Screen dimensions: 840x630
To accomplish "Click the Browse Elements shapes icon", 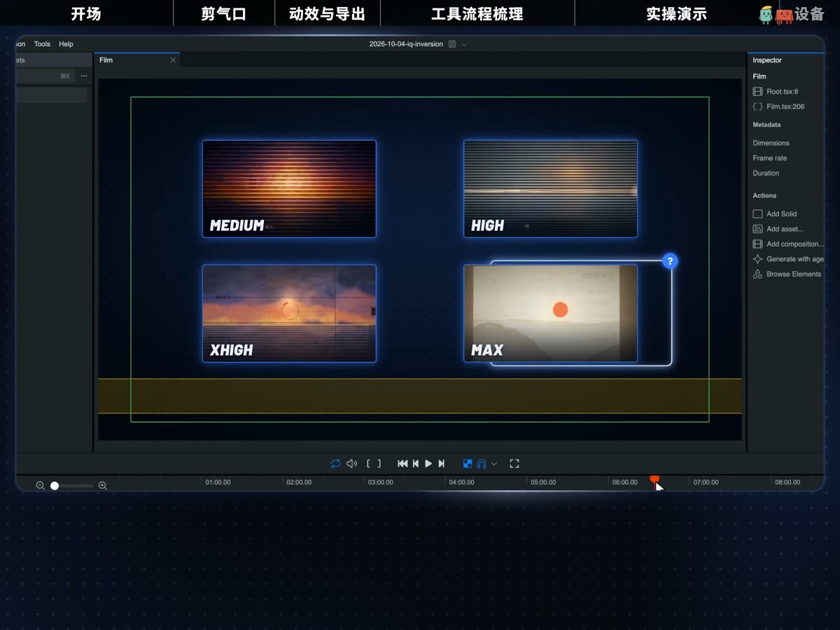I will (x=757, y=274).
